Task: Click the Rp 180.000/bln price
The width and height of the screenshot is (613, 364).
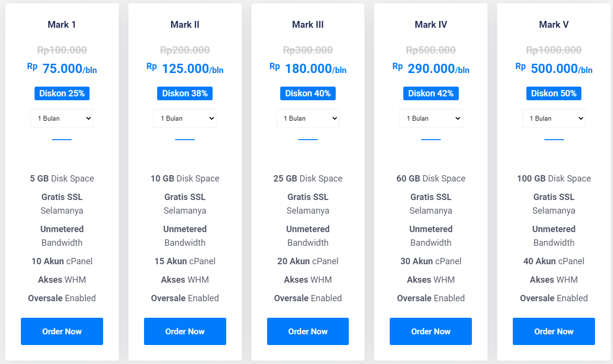Action: click(308, 69)
